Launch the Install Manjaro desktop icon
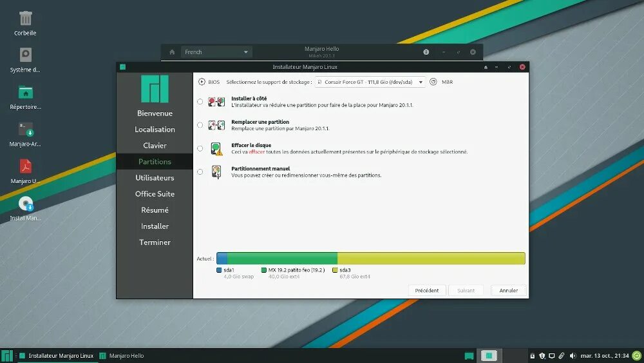The image size is (644, 363). [26, 204]
